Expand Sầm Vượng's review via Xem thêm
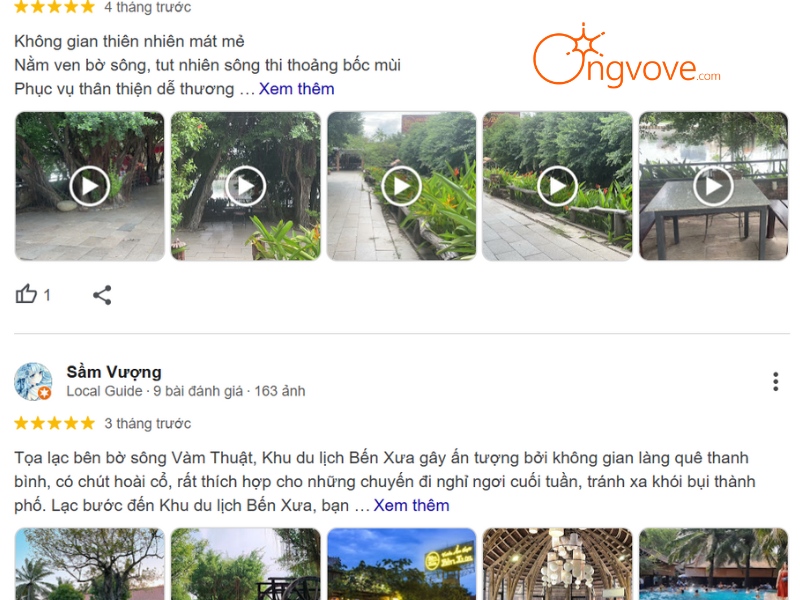 point(411,505)
